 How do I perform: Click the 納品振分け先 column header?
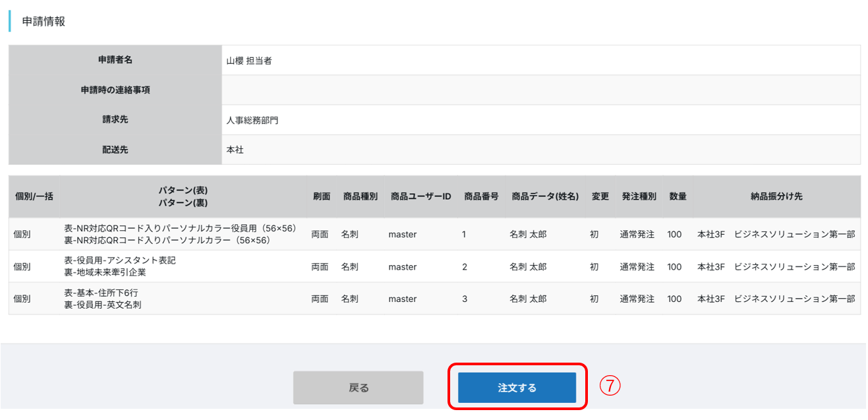(x=776, y=196)
